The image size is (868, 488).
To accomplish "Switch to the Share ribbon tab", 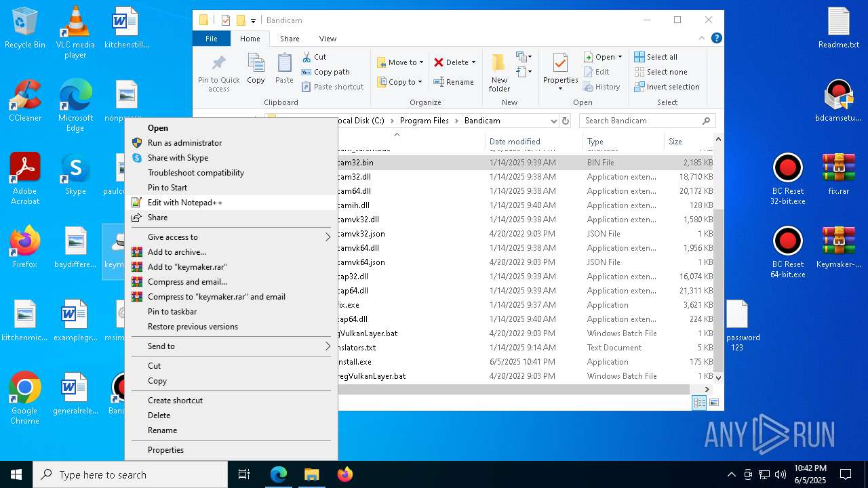I will pyautogui.click(x=290, y=39).
